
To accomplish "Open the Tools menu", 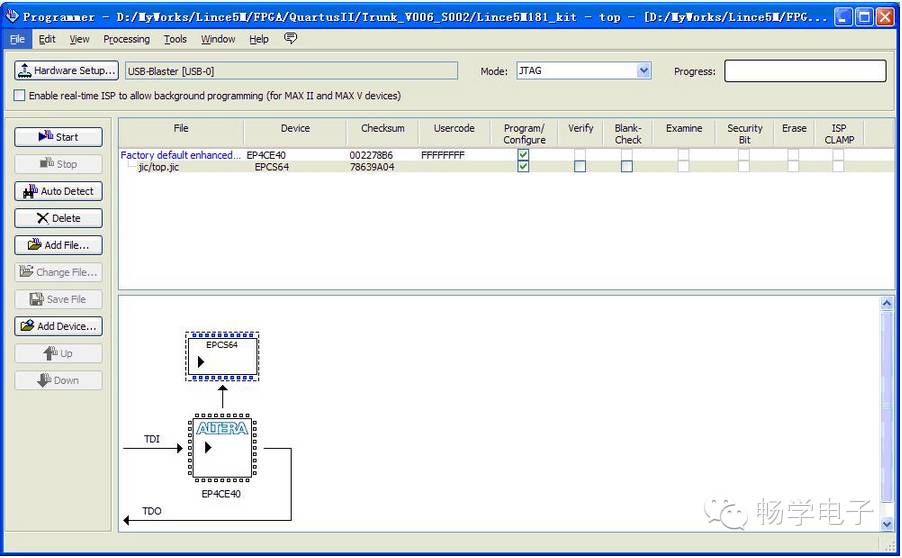I will point(175,39).
